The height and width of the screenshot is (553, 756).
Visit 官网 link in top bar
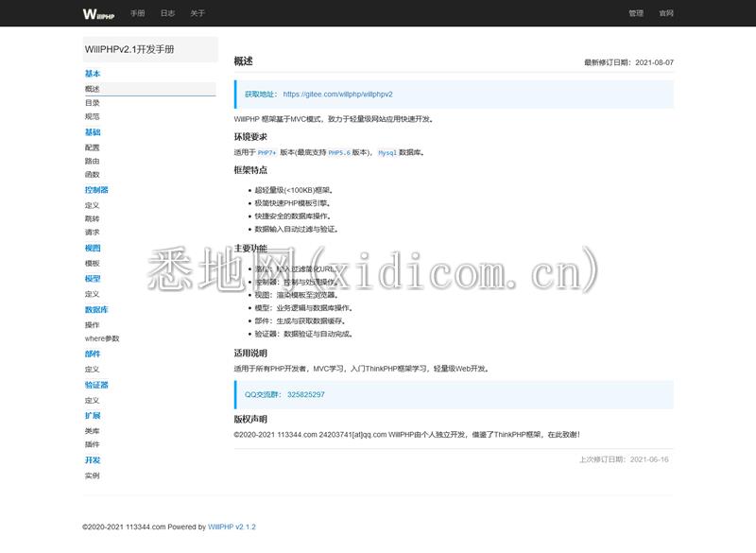coord(666,13)
